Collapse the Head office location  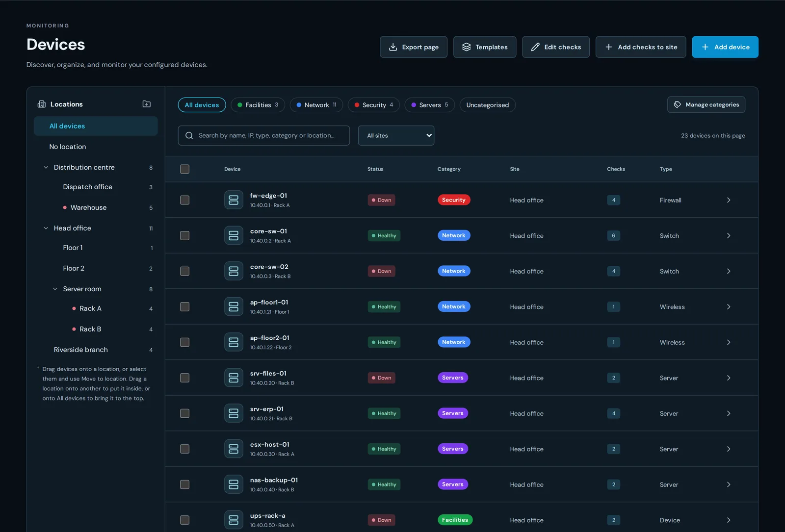click(46, 228)
